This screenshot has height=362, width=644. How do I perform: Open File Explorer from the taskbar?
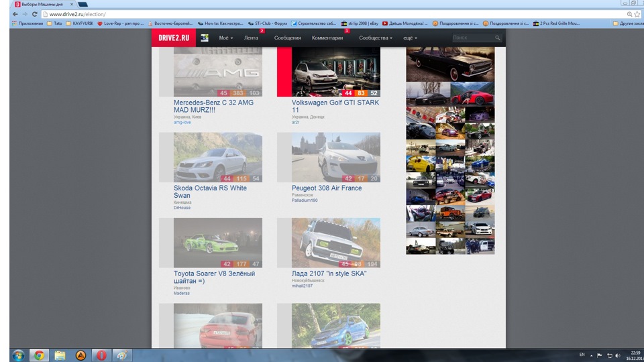click(60, 355)
